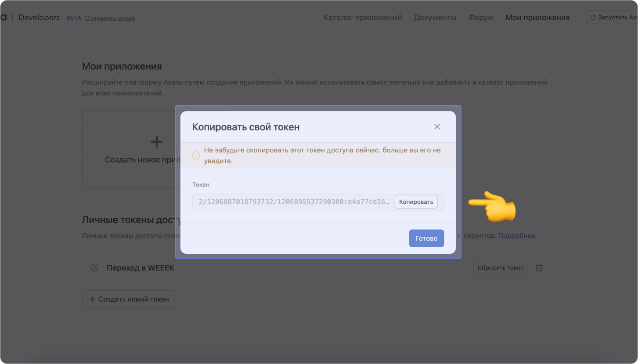Viewport: 638px width, 364px height.
Task: Click the user icon beside Переход в WEEEK
Action: (94, 267)
